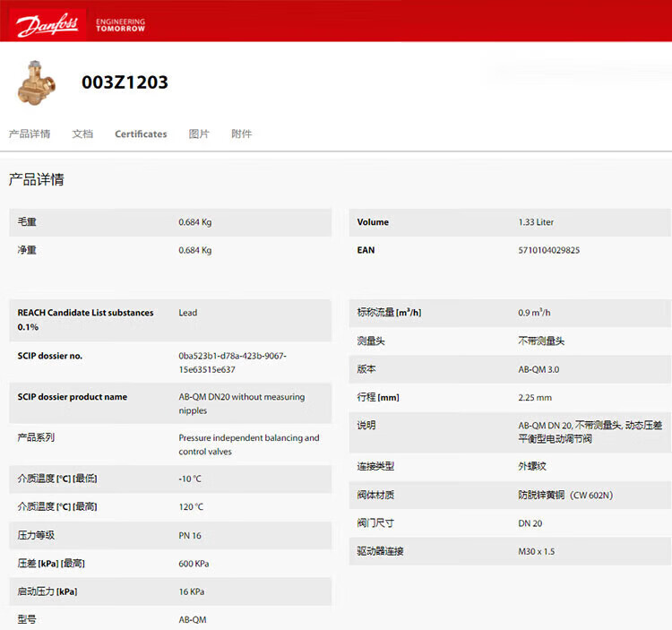Image resolution: width=672 pixels, height=630 pixels.
Task: Select the 毛重 value 0.684 Kg
Action: coord(195,222)
